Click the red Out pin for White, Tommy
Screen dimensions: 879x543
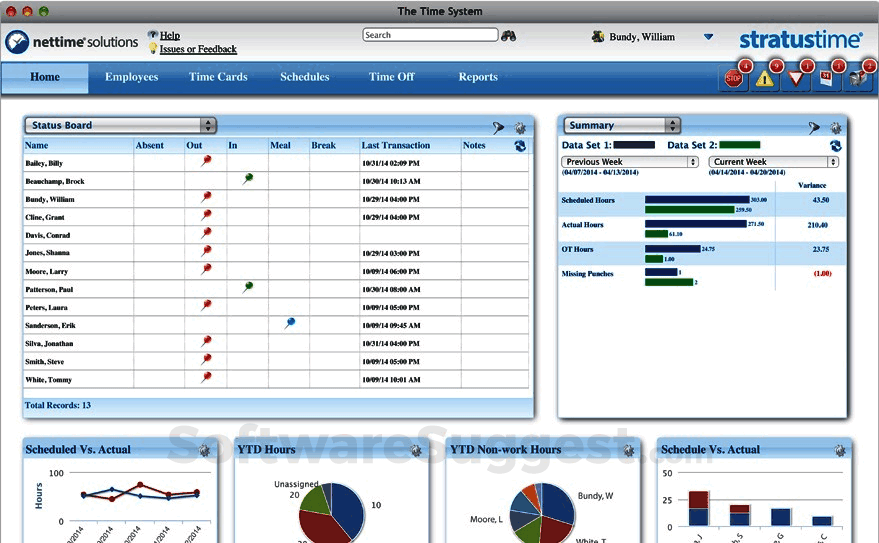pos(206,378)
